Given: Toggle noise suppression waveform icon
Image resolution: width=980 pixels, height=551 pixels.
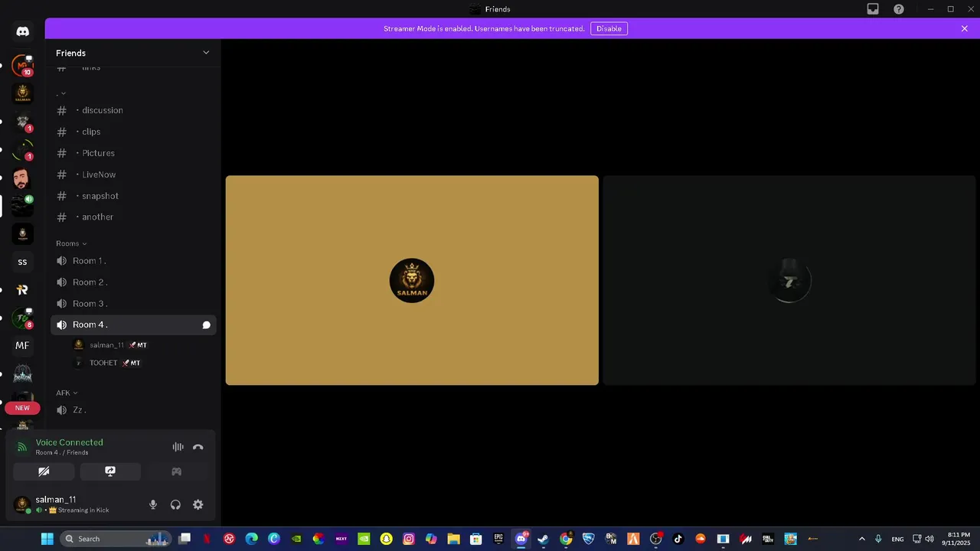Looking at the screenshot, I should pos(178,447).
